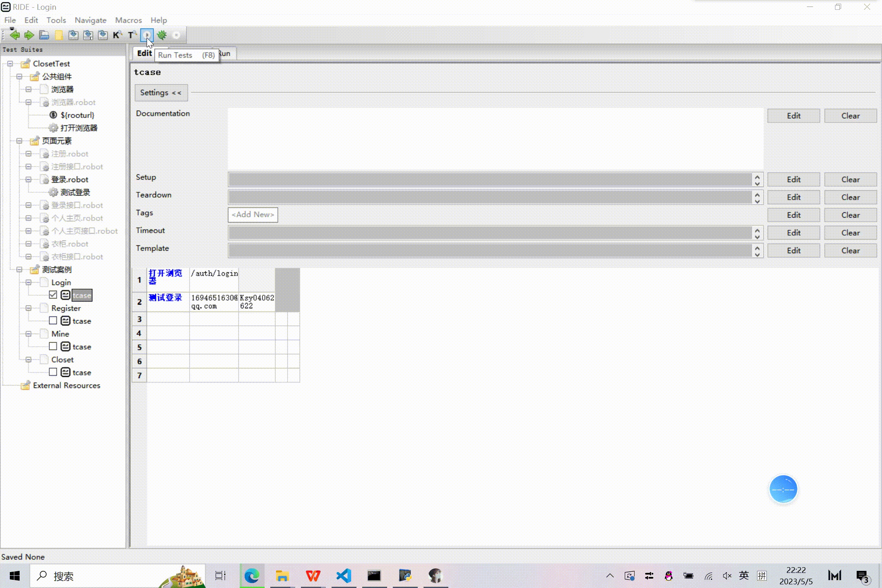Check the Register tcase checkbox
This screenshot has height=588, width=882.
(53, 321)
